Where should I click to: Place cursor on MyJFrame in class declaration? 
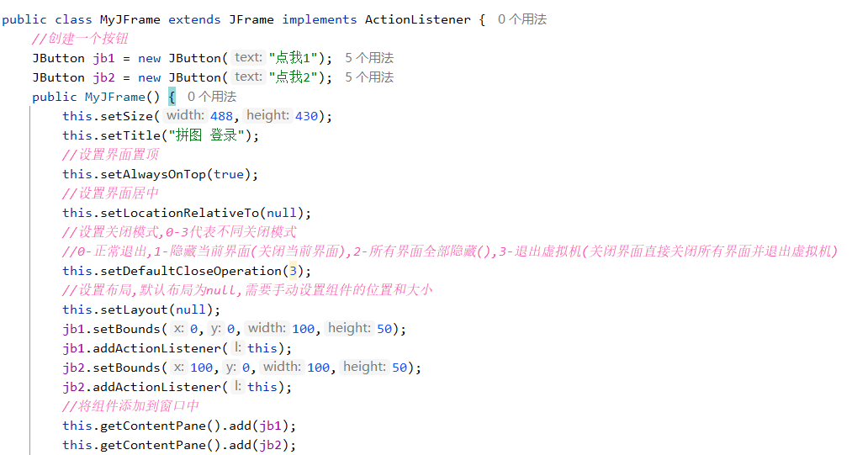pos(130,19)
